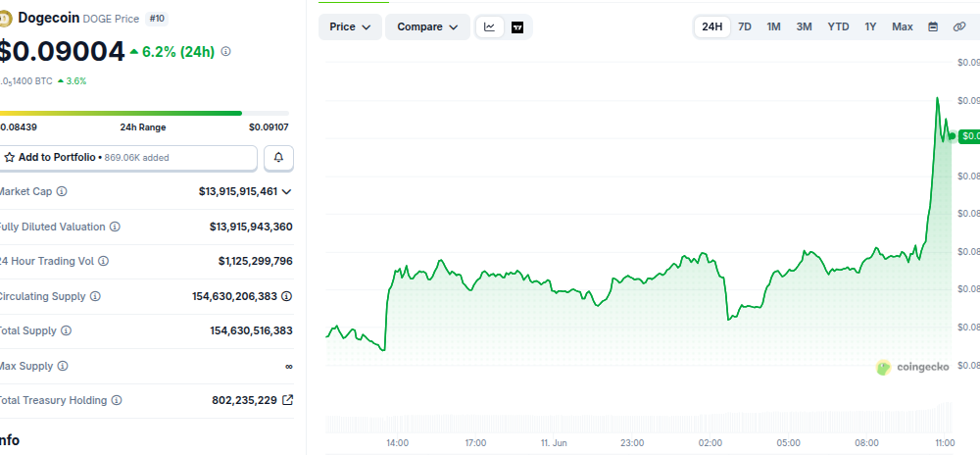This screenshot has height=455, width=980.
Task: Click info icon next to 154,630,206,383 value
Action: [287, 296]
